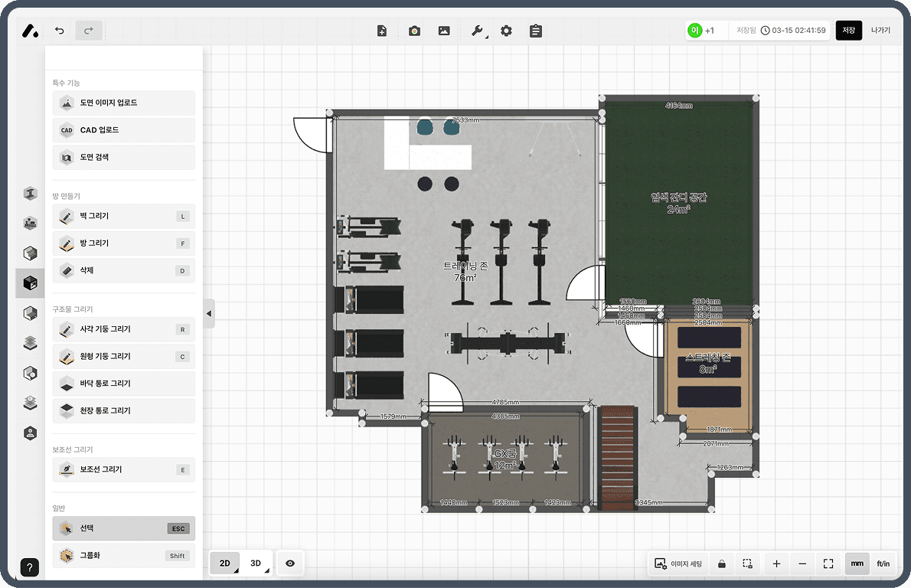
Task: Open the wrench tools dropdown
Action: point(478,31)
